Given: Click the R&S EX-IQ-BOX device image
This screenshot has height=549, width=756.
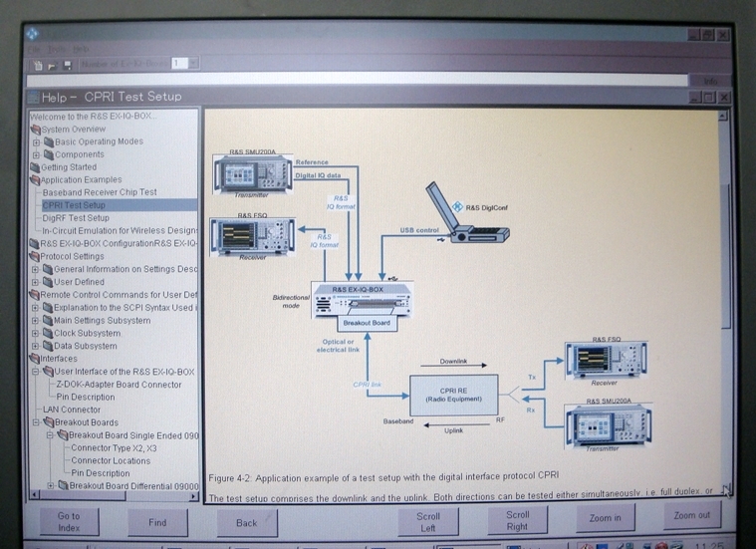Looking at the screenshot, I should pyautogui.click(x=363, y=300).
